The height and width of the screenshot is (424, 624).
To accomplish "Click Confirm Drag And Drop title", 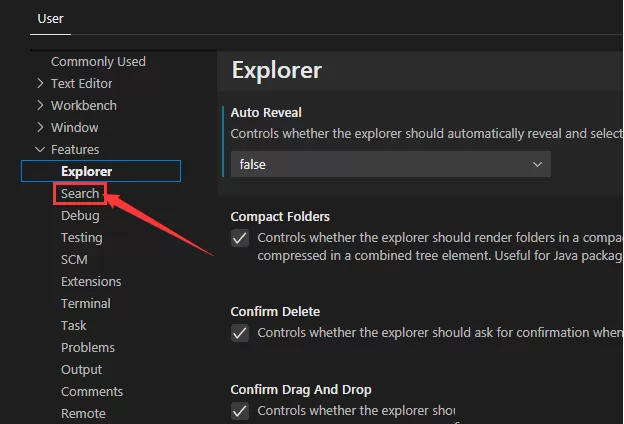I will [x=301, y=389].
